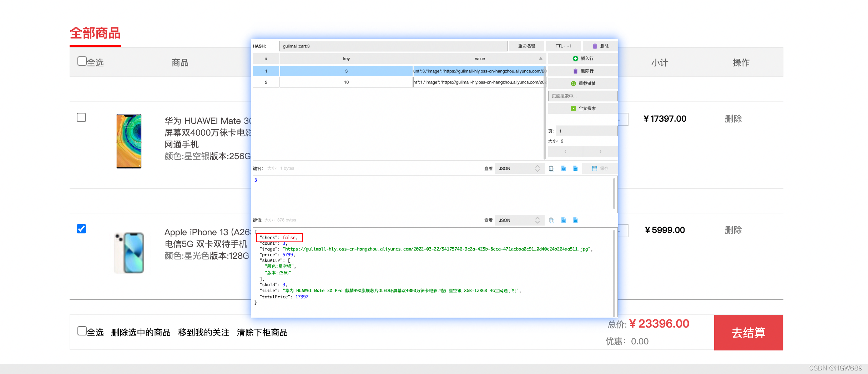
Task: Click the # column header
Action: pyautogui.click(x=266, y=59)
